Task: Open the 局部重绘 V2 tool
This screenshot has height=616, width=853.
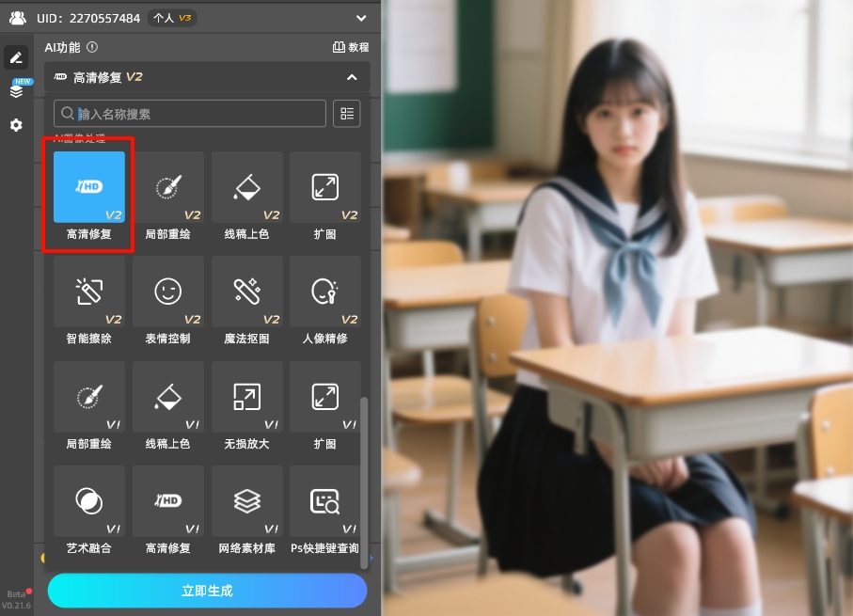Action: [167, 187]
